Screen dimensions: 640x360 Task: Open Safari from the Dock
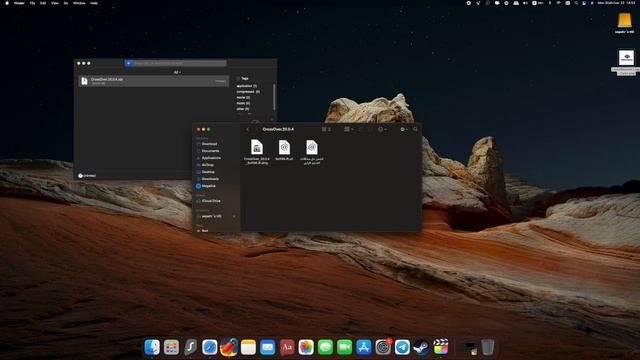tap(209, 347)
